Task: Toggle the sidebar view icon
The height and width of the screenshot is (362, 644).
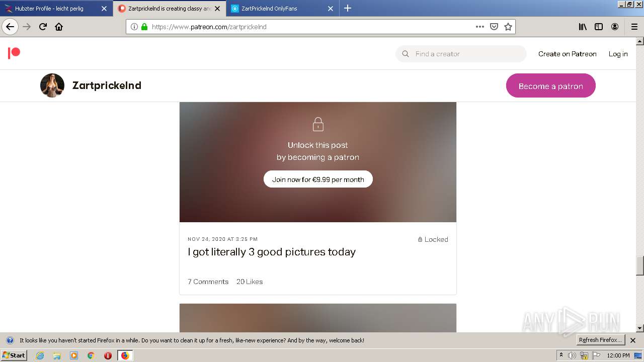Action: [x=599, y=27]
